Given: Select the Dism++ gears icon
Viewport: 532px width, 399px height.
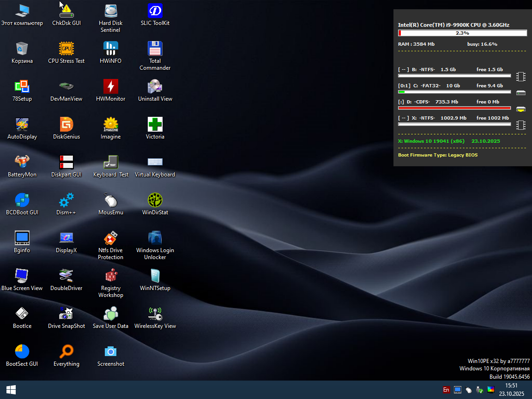Looking at the screenshot, I should click(x=66, y=200).
